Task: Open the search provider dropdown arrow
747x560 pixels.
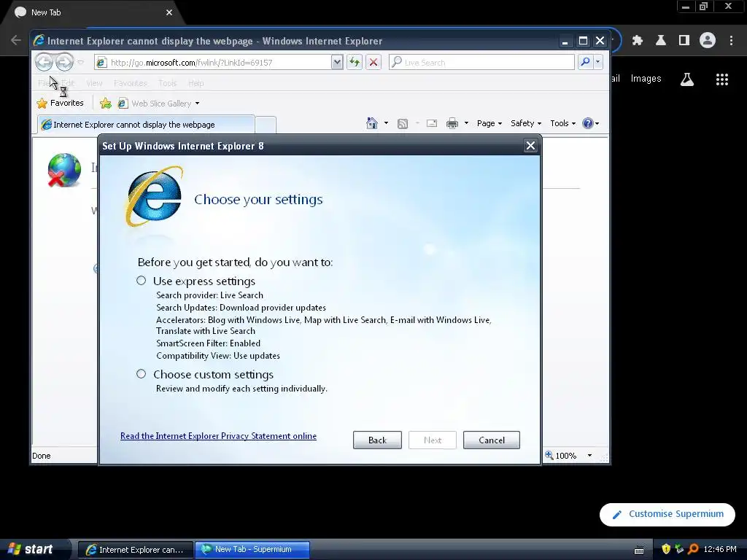Action: point(598,62)
